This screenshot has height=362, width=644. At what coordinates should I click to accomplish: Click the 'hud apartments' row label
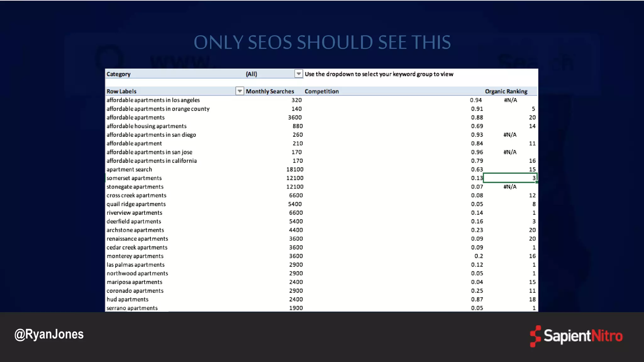click(x=127, y=299)
